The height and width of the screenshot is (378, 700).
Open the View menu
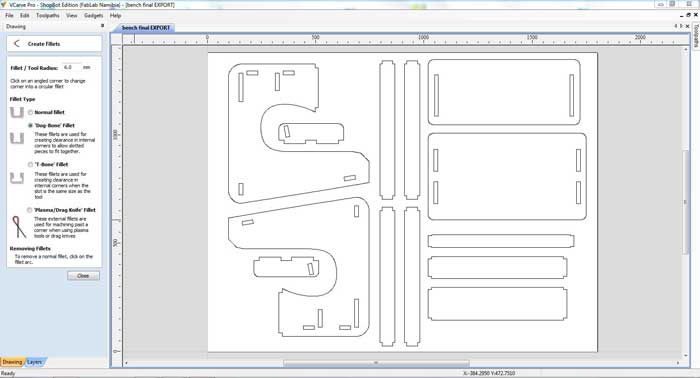(71, 15)
